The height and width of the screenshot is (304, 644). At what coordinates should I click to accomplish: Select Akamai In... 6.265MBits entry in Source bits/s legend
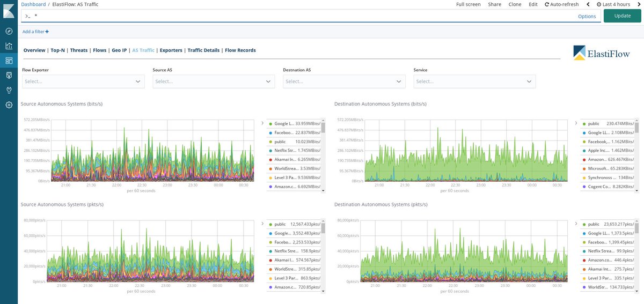[294, 160]
